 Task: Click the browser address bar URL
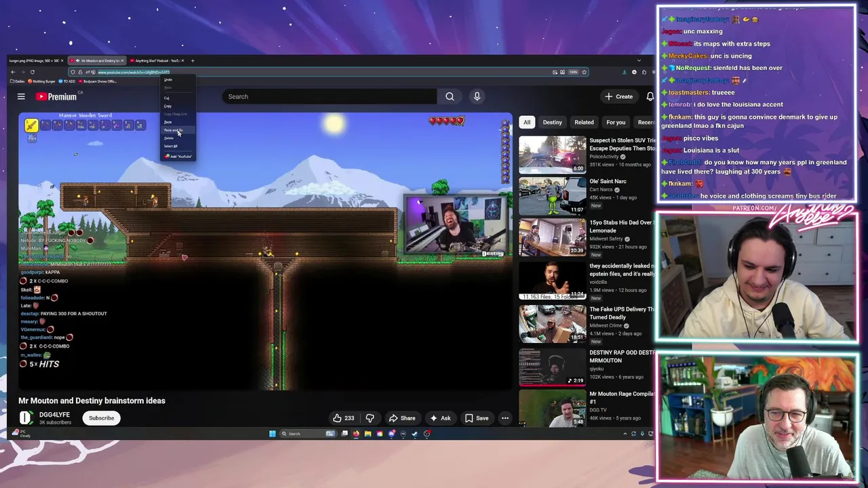pyautogui.click(x=134, y=72)
